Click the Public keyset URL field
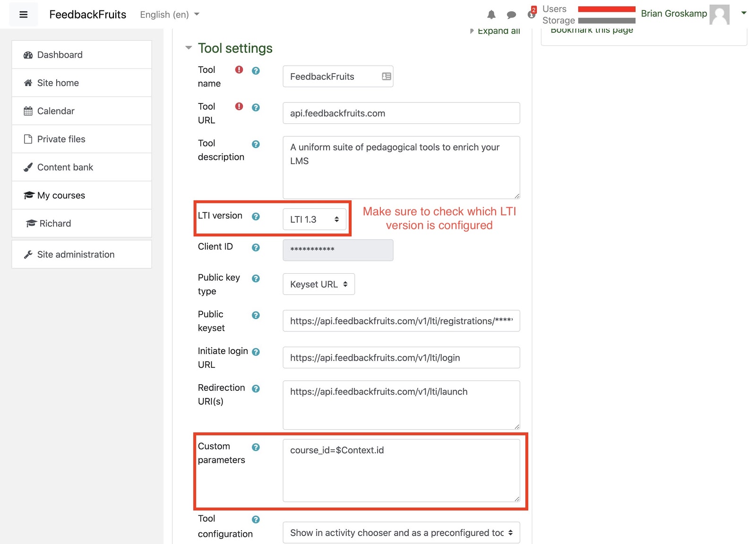 [x=401, y=321]
